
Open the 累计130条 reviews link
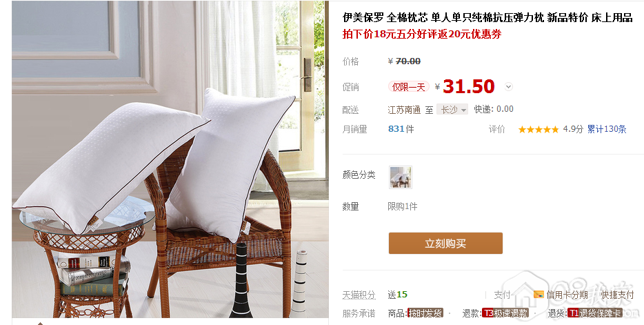607,129
